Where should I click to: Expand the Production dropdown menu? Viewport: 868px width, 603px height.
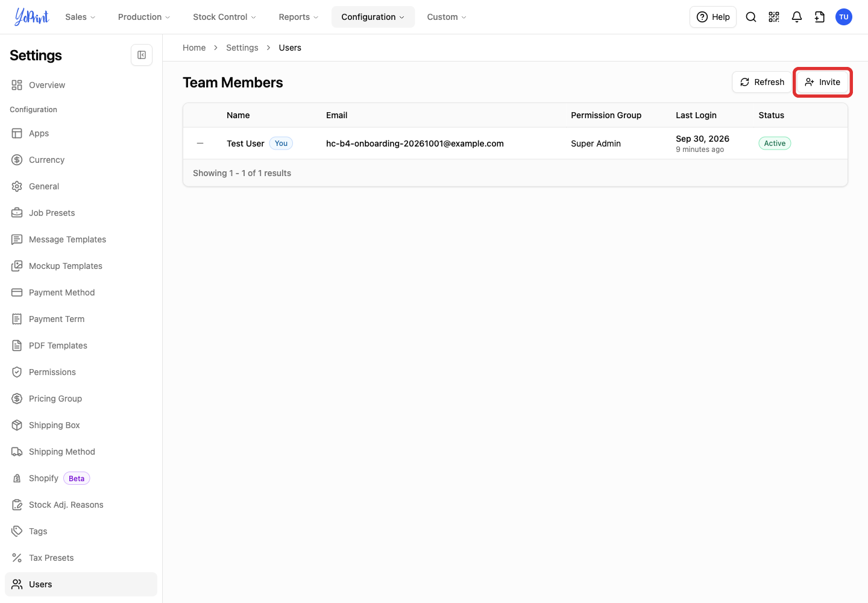click(144, 17)
